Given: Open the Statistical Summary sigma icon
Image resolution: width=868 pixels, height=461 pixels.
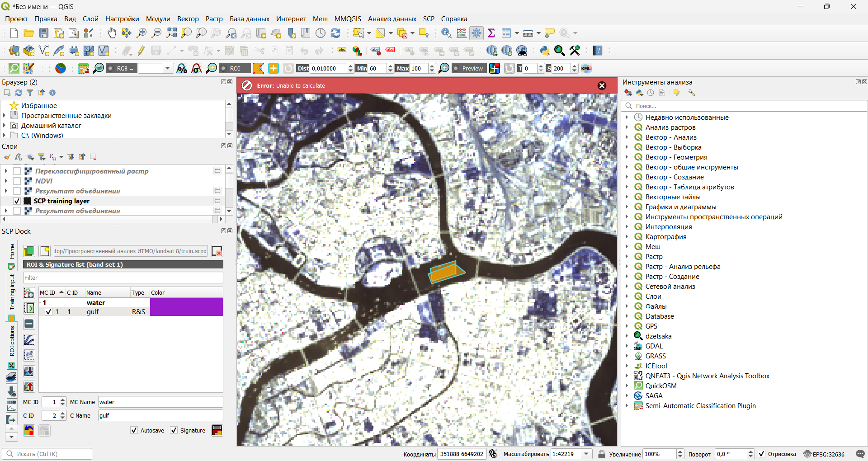Looking at the screenshot, I should point(491,33).
